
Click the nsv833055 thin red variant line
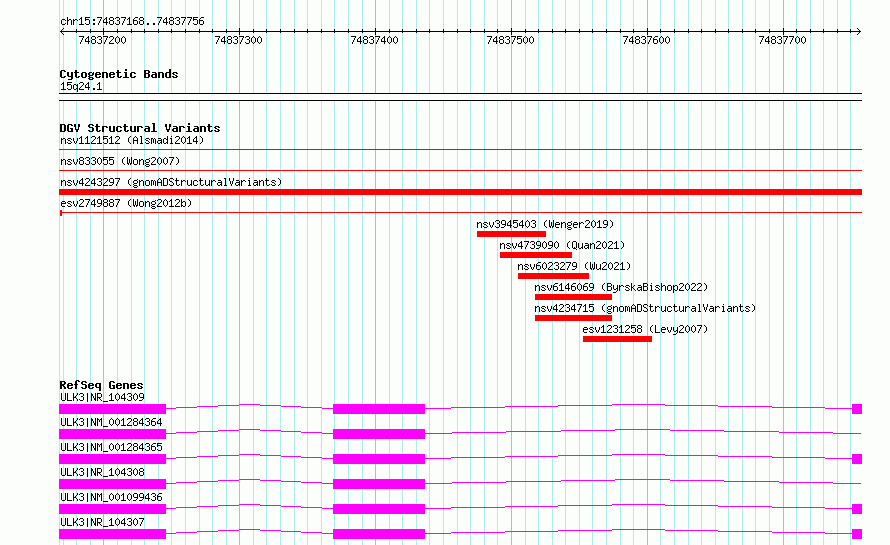pos(460,171)
